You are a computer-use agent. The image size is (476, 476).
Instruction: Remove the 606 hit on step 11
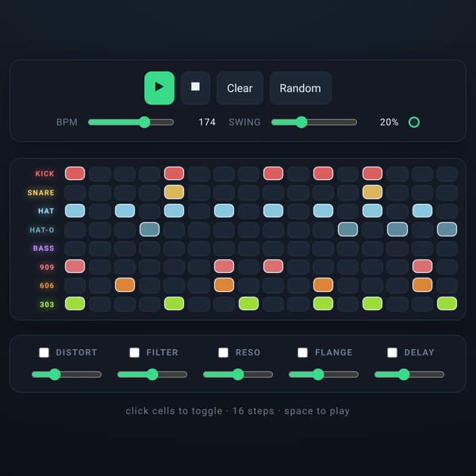click(x=323, y=285)
